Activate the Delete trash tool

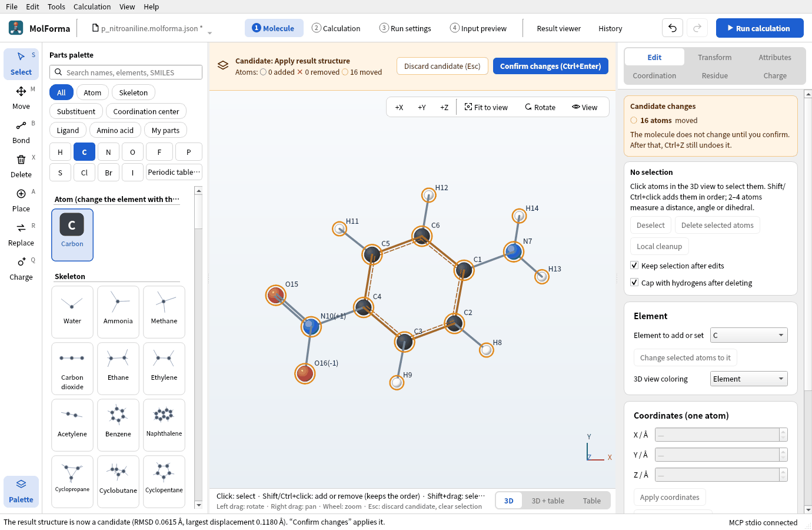(x=21, y=166)
